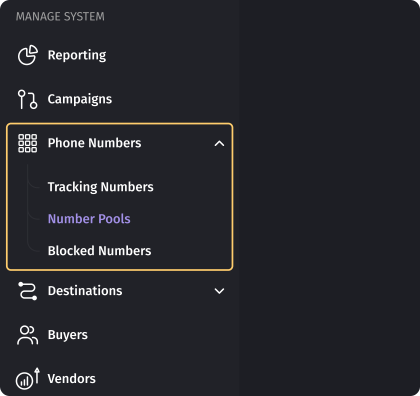Navigate to the Buyers section

[x=68, y=335]
